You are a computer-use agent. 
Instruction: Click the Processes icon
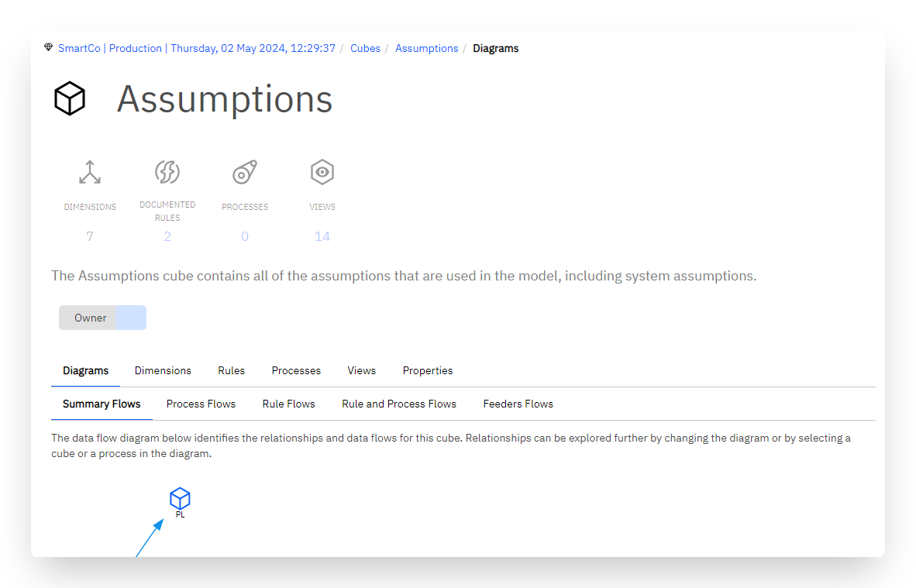[245, 172]
